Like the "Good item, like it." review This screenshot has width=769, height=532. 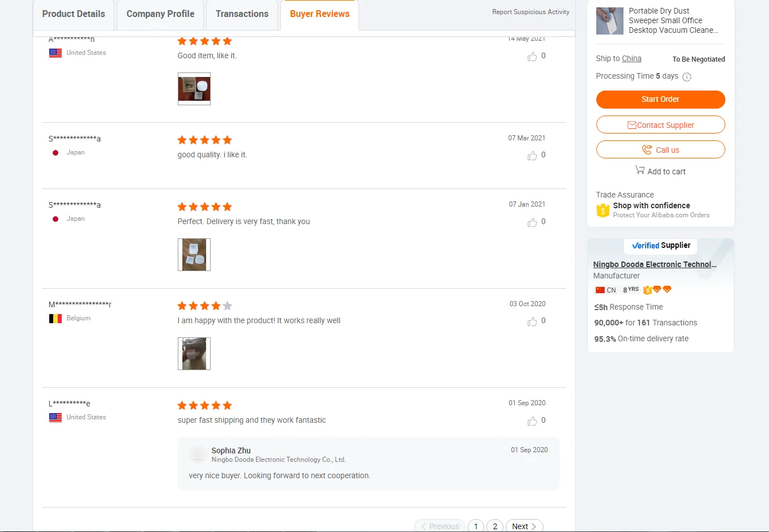(x=532, y=56)
